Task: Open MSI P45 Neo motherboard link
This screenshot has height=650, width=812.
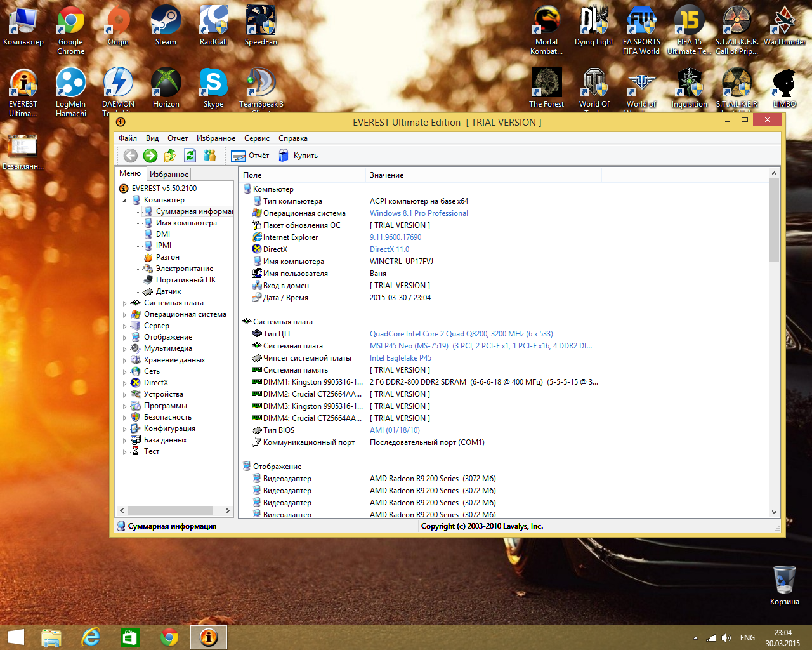Action: click(x=481, y=346)
